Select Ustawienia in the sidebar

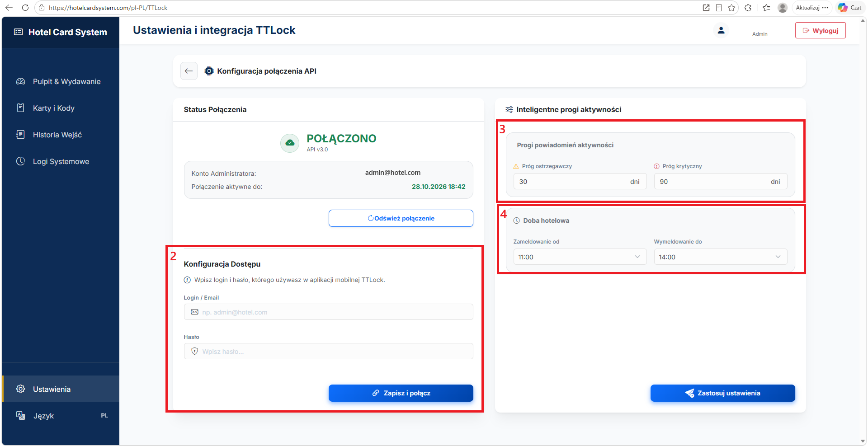click(x=61, y=389)
